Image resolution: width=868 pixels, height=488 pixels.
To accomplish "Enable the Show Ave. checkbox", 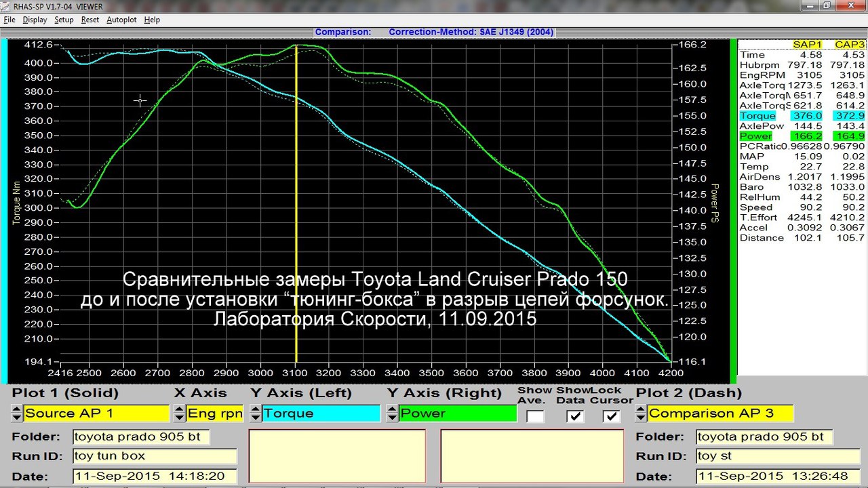I will (535, 416).
